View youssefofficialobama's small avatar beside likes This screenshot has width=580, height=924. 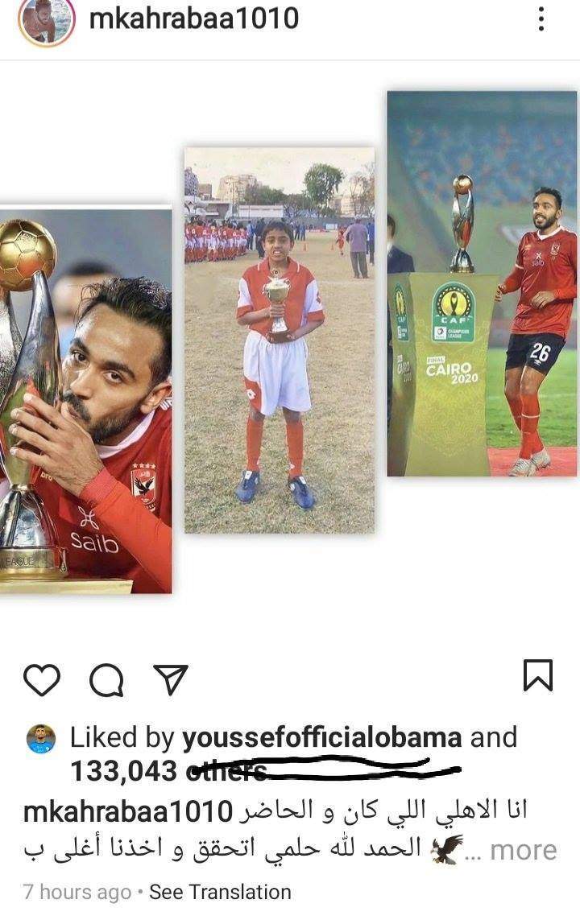pos(41,739)
